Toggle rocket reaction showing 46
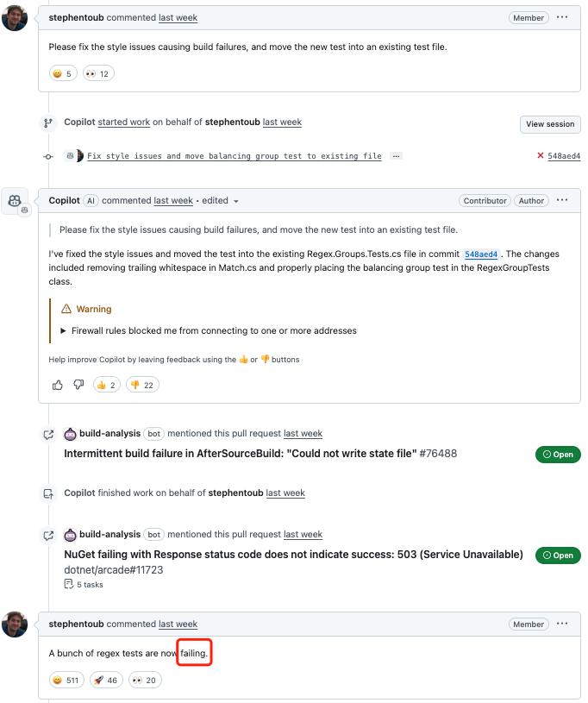This screenshot has width=588, height=703. pos(107,680)
